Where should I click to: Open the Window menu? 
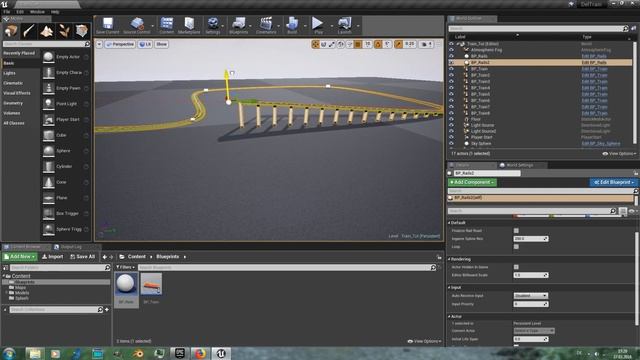(x=37, y=12)
